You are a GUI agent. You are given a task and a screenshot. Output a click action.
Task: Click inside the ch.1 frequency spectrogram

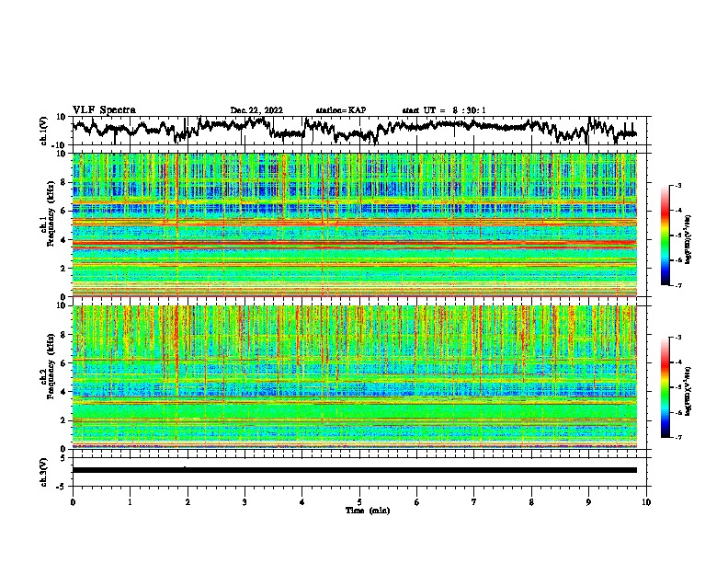(355, 224)
